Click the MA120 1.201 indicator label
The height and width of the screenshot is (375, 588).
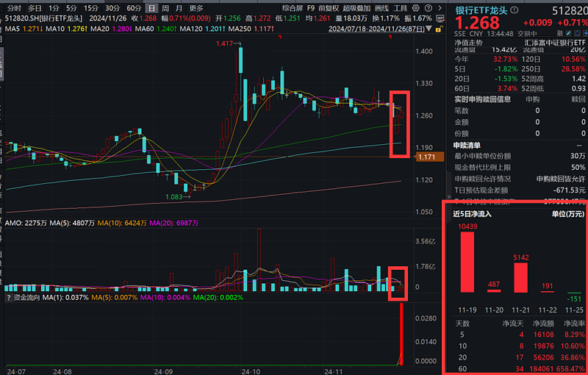coord(203,29)
